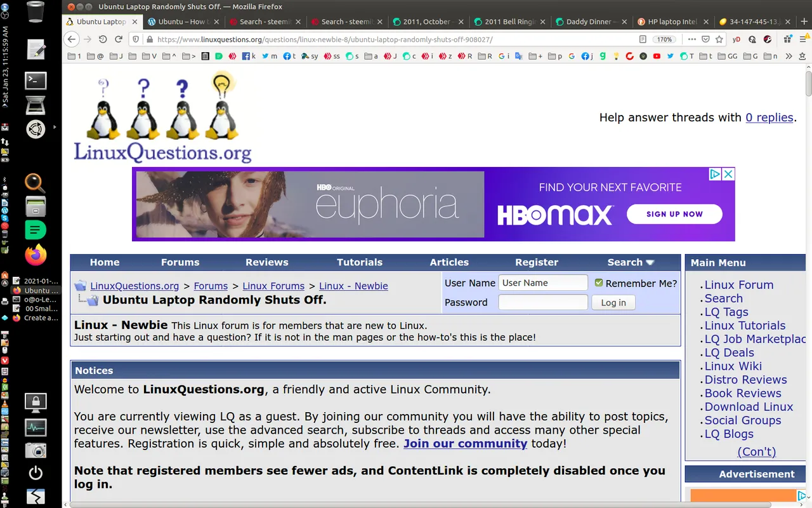The height and width of the screenshot is (508, 812).
Task: Open the Terminal launcher in the dock
Action: point(36,80)
